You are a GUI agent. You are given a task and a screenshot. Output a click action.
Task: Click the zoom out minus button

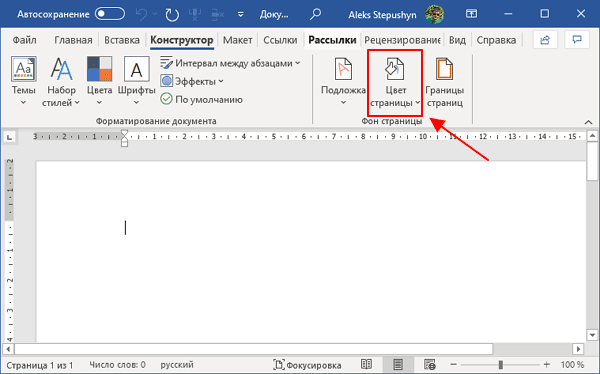pyautogui.click(x=453, y=365)
